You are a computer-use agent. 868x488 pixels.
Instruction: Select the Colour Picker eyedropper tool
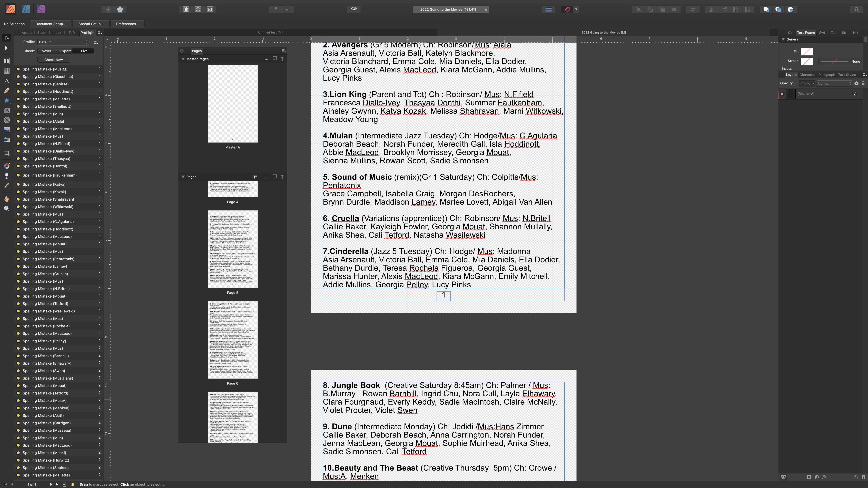6,186
